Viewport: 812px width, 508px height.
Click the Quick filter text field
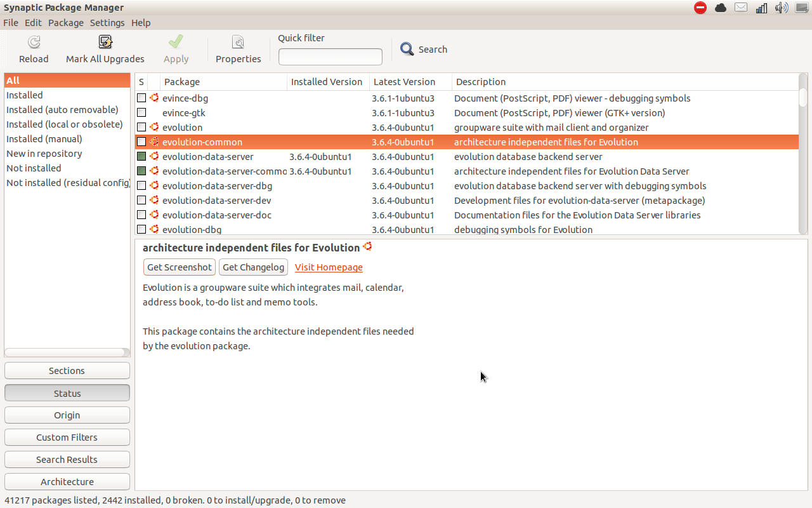point(331,57)
